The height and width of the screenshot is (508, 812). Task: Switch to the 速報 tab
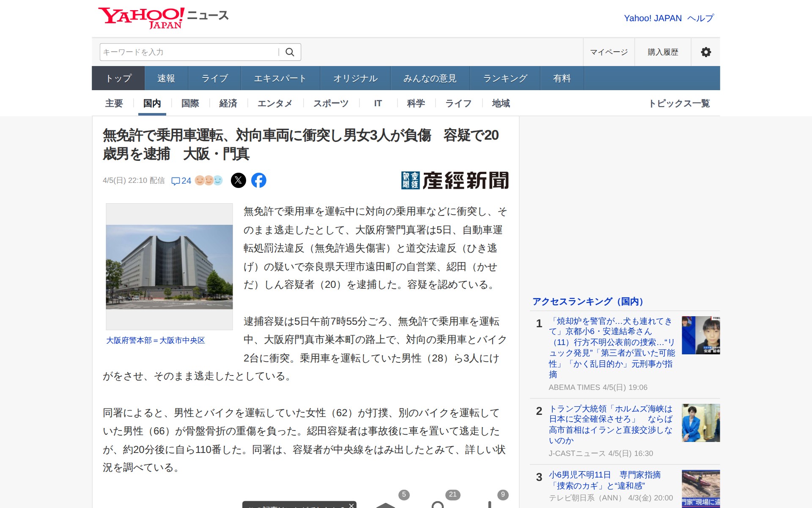point(166,78)
